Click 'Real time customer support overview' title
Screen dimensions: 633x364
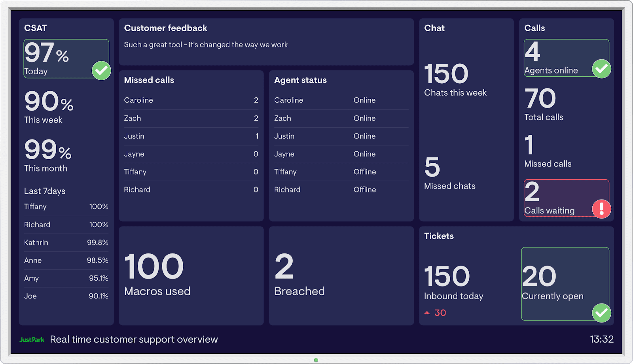(134, 339)
